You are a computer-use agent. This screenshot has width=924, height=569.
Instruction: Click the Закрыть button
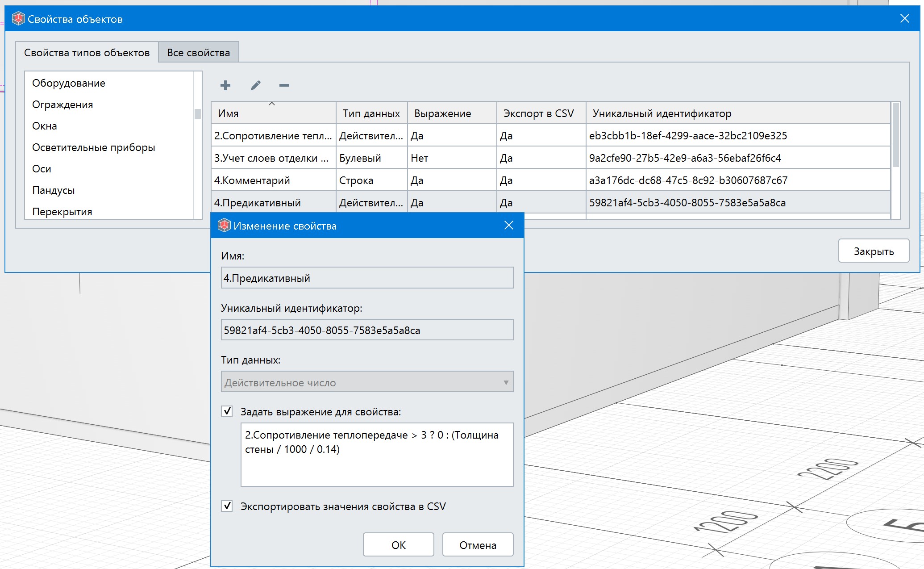tap(874, 251)
